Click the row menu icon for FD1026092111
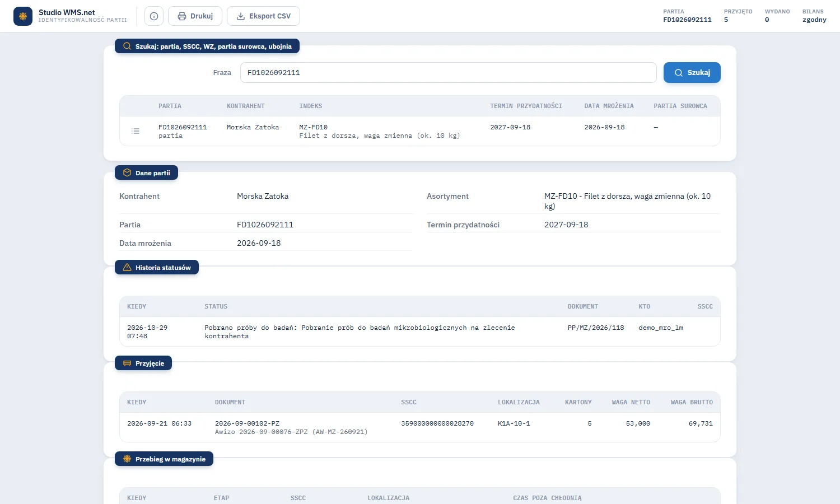 point(136,131)
